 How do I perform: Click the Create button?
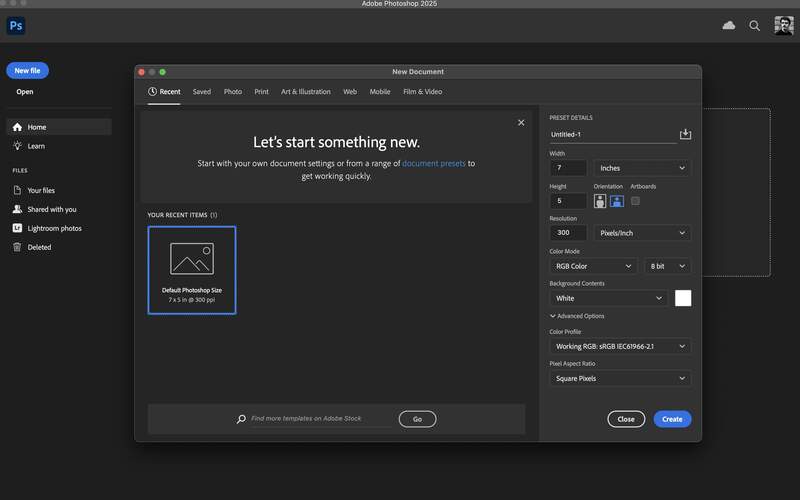(672, 419)
